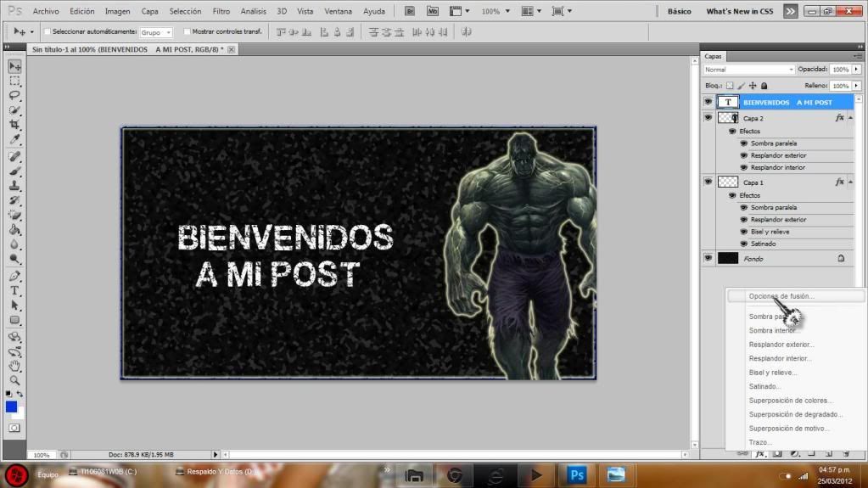Collapse Capa 1 effects list arrow
Viewport: 868px width, 488px height.
pyautogui.click(x=850, y=182)
